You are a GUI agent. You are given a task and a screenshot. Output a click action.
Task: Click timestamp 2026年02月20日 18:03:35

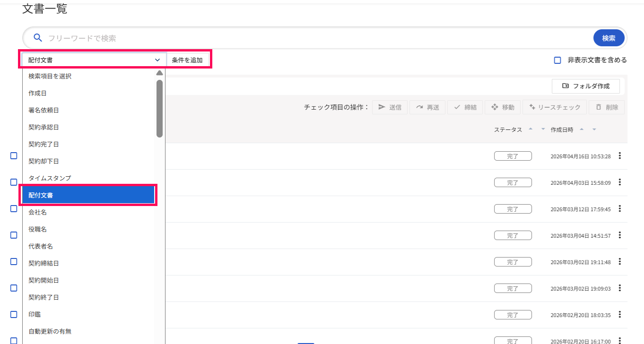tap(581, 315)
